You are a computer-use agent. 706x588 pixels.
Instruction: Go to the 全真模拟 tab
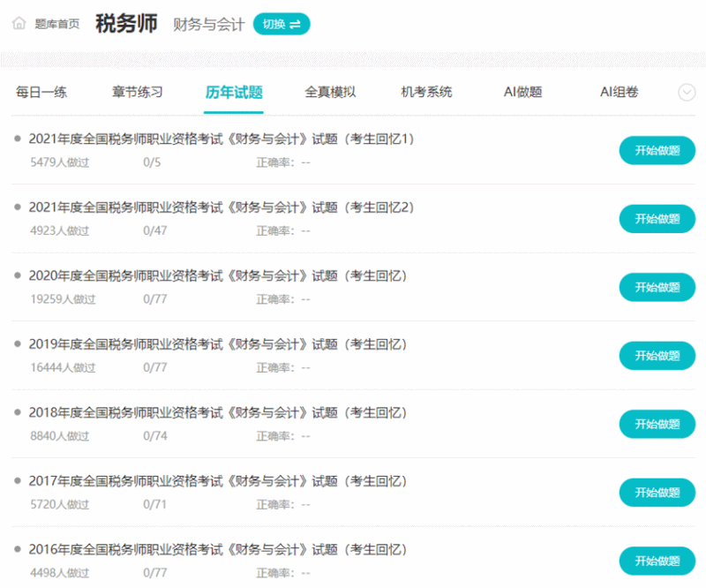[330, 92]
